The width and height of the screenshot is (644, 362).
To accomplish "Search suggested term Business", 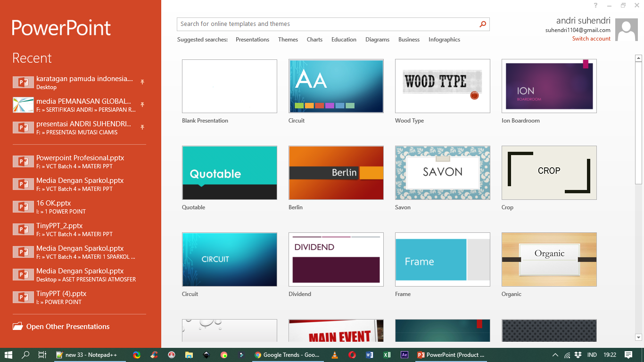I will [x=409, y=40].
